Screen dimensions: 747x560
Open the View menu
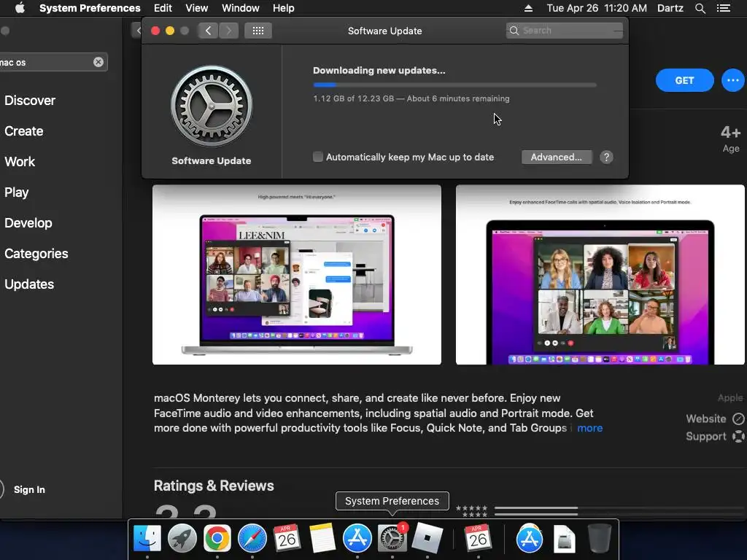[x=197, y=8]
